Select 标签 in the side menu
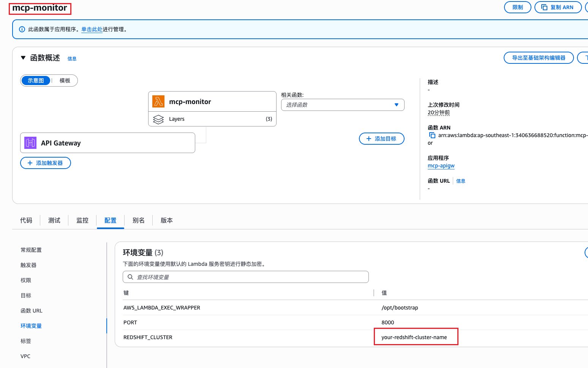Image resolution: width=588 pixels, height=368 pixels. tap(26, 341)
